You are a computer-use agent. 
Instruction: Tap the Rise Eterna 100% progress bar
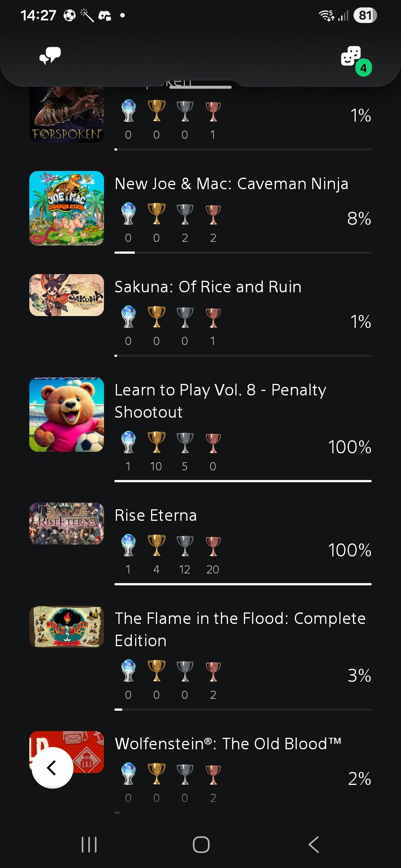243,584
